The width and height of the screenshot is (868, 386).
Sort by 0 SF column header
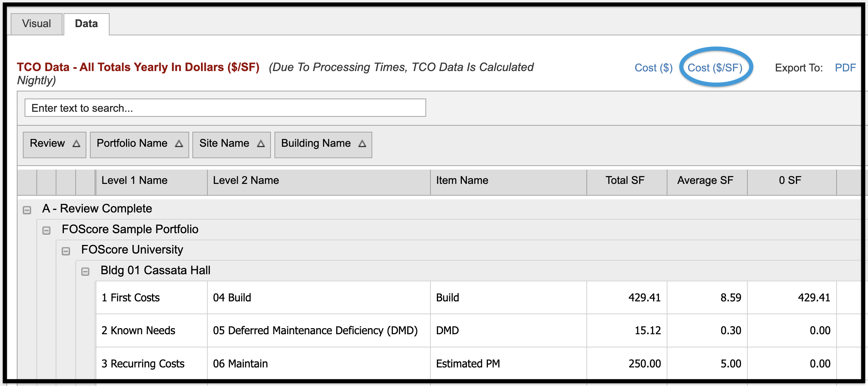792,182
